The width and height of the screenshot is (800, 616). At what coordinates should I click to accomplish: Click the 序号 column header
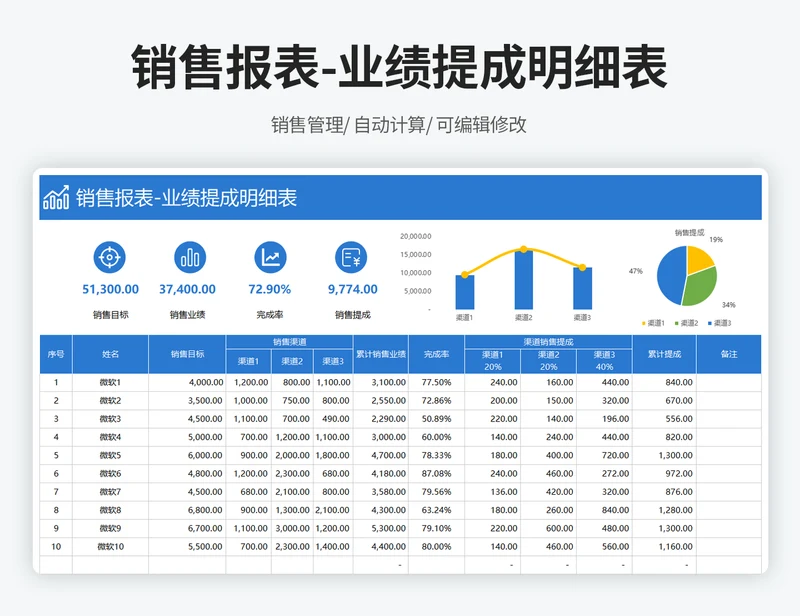(x=56, y=354)
